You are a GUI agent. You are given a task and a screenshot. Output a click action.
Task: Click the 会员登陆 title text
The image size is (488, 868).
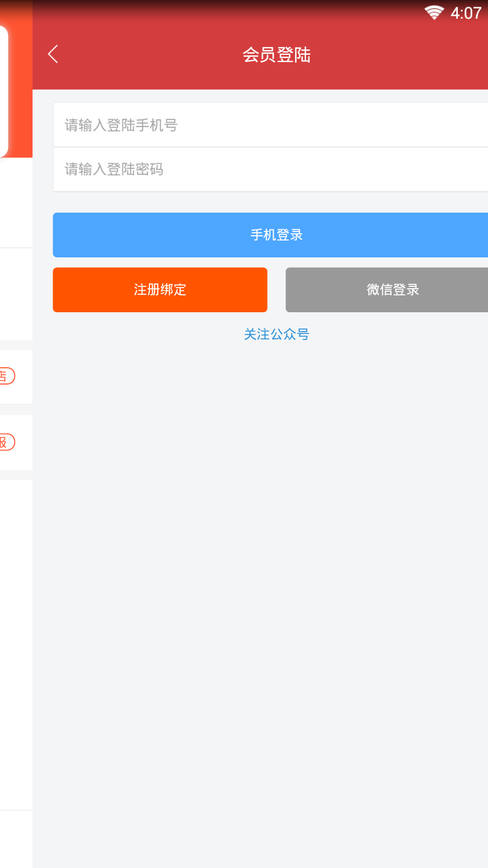[x=277, y=54]
